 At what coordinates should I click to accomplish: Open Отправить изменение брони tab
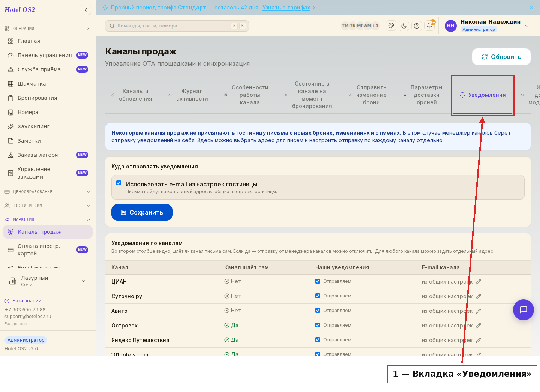click(368, 95)
